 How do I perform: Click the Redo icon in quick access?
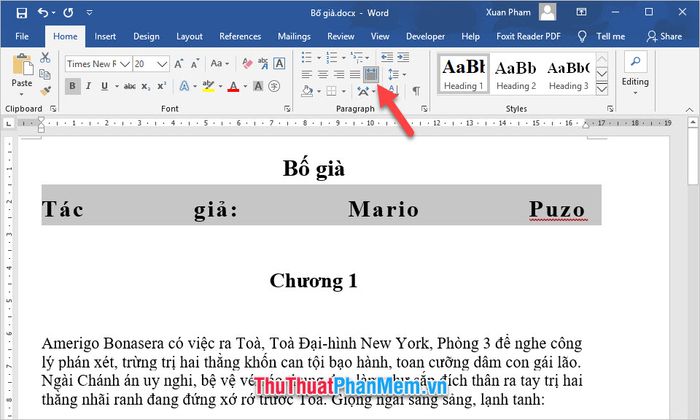point(68,12)
